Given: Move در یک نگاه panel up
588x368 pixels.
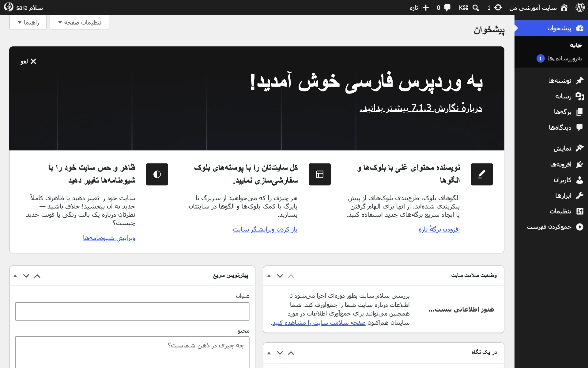Looking at the screenshot, I should [x=291, y=353].
